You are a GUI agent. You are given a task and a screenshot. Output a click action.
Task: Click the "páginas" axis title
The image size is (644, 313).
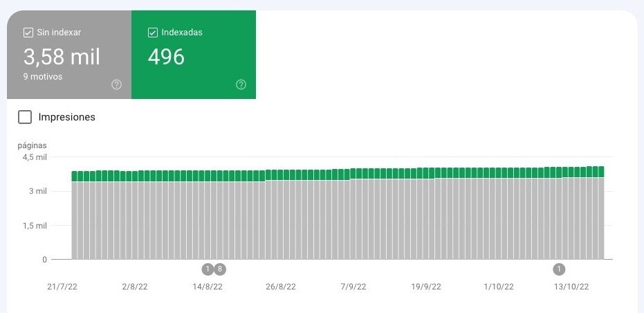point(32,145)
